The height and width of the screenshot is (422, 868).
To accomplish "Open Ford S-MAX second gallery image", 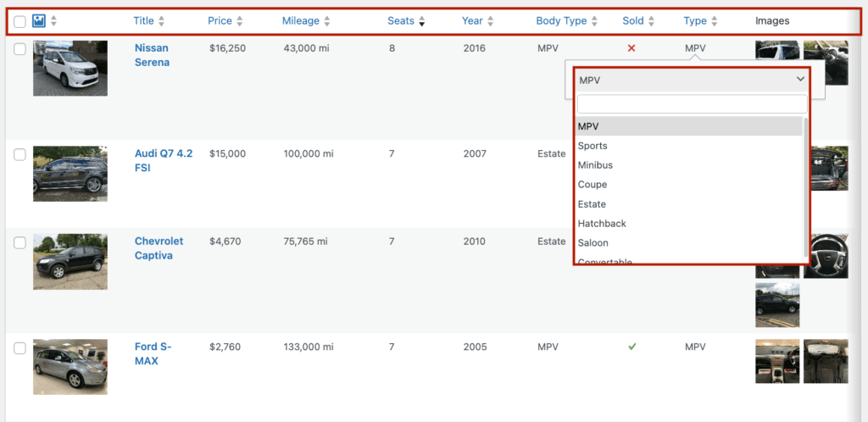I will (826, 361).
